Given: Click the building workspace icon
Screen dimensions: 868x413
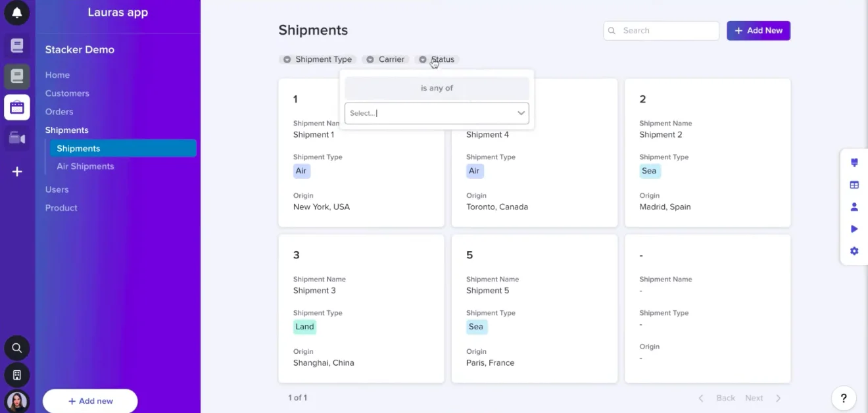Looking at the screenshot, I should [x=17, y=375].
